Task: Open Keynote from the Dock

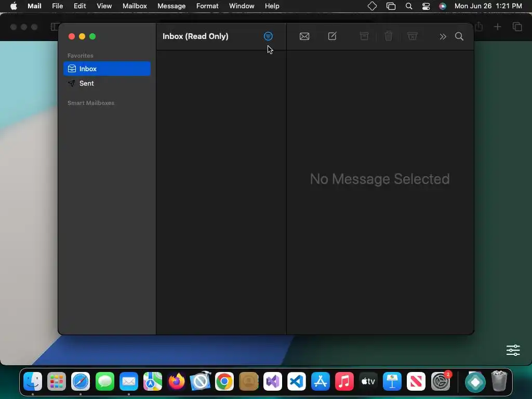Action: point(392,381)
